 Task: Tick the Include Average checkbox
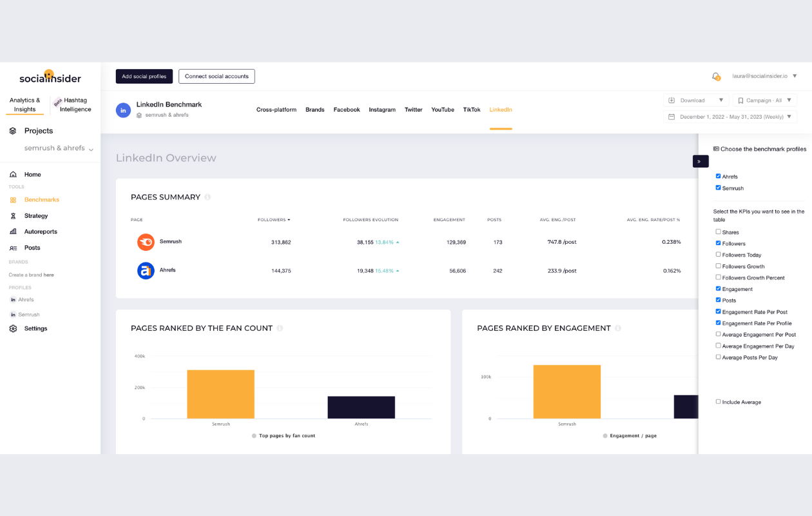718,401
